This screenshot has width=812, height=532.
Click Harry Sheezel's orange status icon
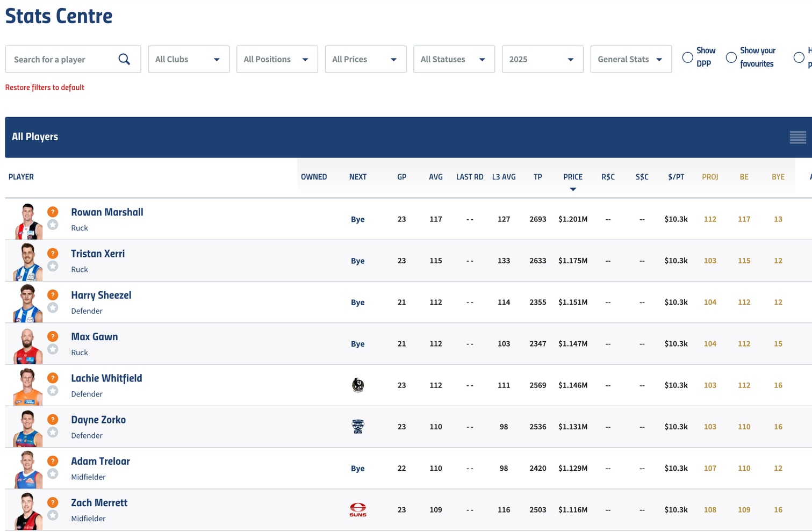click(53, 294)
